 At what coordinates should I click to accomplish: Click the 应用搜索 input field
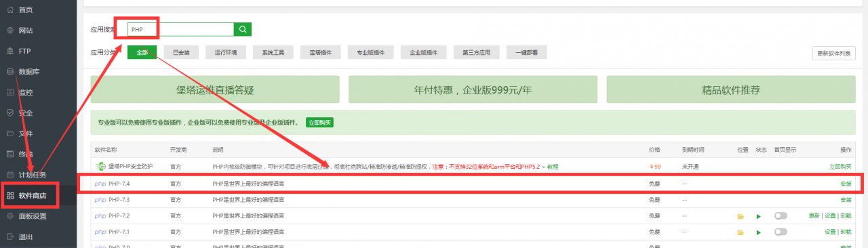pos(180,29)
